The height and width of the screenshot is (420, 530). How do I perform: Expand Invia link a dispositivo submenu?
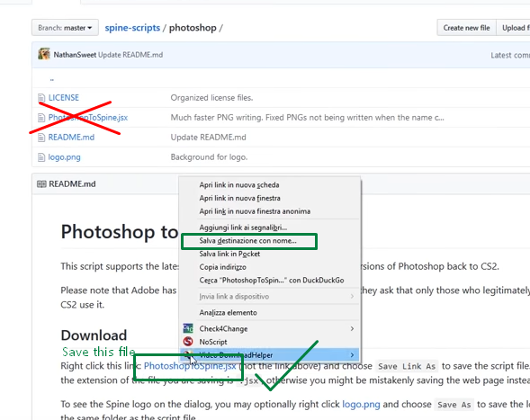click(270, 296)
